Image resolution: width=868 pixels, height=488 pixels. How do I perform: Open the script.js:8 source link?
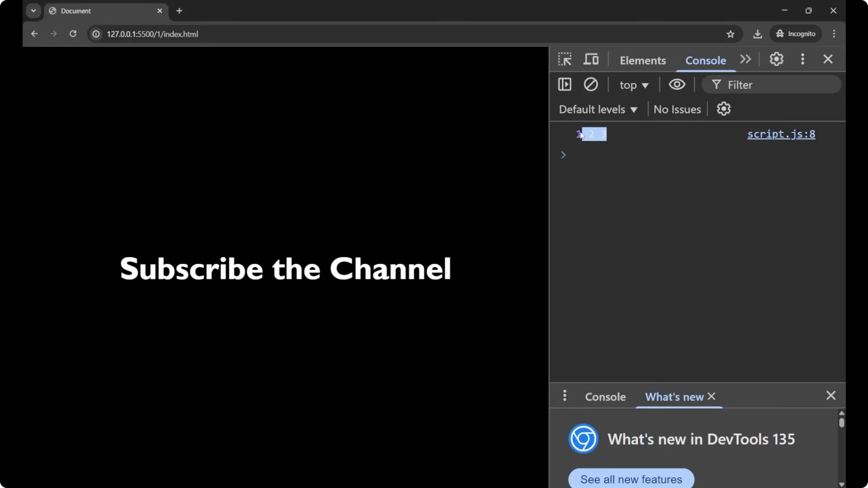(781, 134)
